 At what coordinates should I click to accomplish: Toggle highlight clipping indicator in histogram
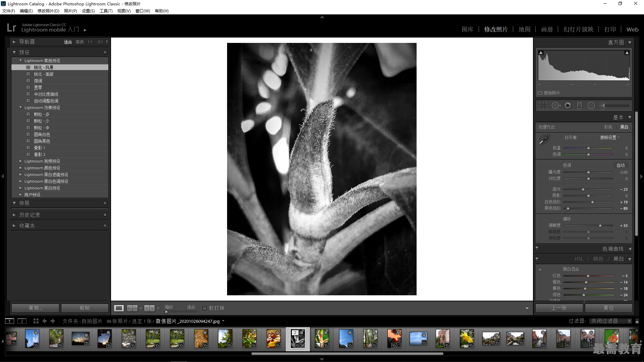(627, 53)
